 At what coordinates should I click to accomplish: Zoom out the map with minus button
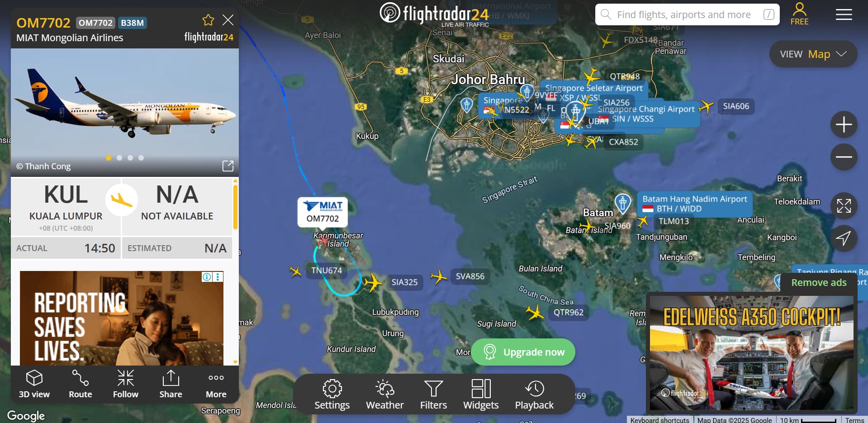[x=844, y=157]
